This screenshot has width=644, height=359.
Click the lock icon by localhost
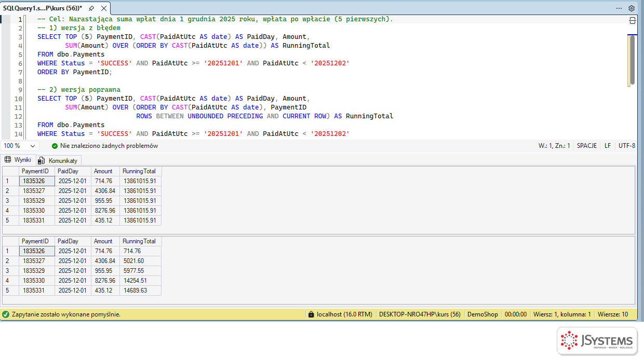(x=311, y=314)
